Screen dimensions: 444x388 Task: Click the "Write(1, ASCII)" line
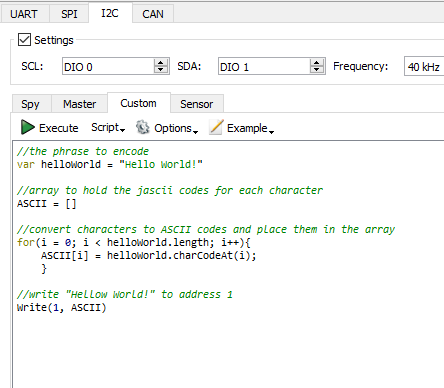click(61, 307)
